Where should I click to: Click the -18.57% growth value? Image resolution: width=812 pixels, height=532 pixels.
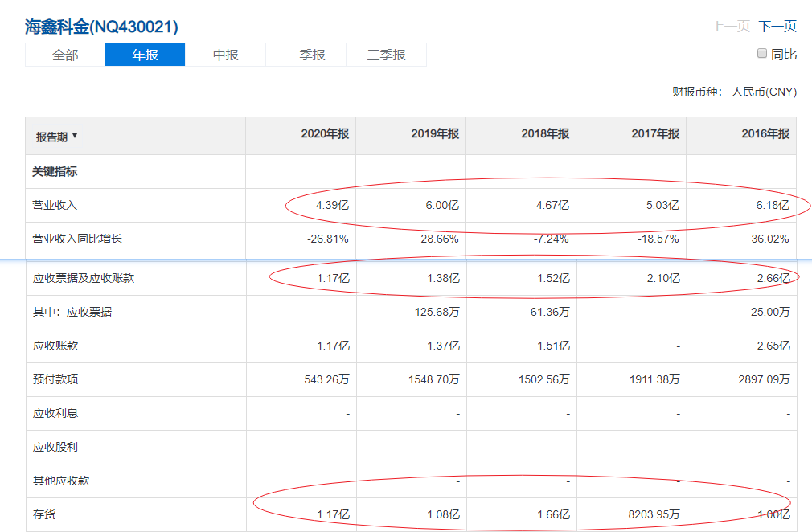click(658, 239)
